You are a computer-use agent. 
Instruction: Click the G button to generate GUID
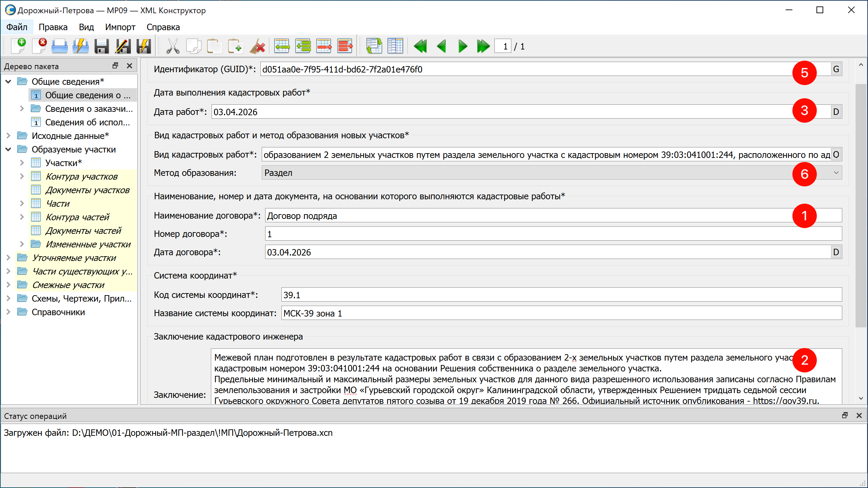tap(836, 69)
